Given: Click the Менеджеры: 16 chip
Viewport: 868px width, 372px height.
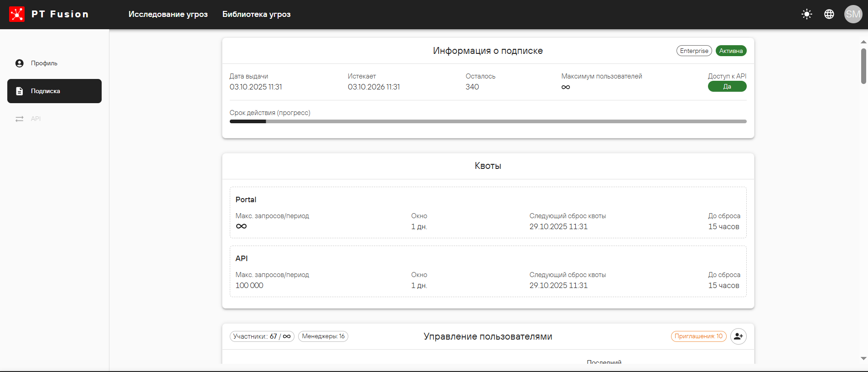Looking at the screenshot, I should 323,336.
